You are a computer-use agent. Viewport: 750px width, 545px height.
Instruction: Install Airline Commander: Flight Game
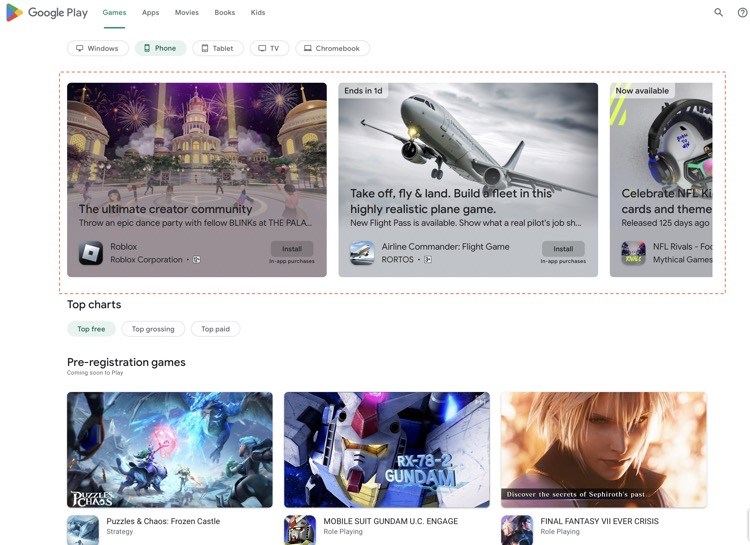563,249
